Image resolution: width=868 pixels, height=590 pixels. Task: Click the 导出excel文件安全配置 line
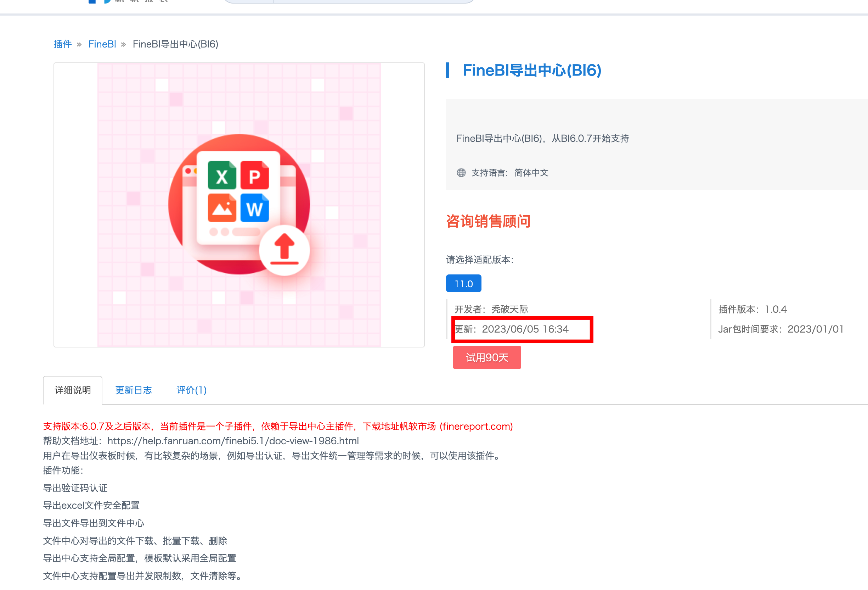pos(91,506)
